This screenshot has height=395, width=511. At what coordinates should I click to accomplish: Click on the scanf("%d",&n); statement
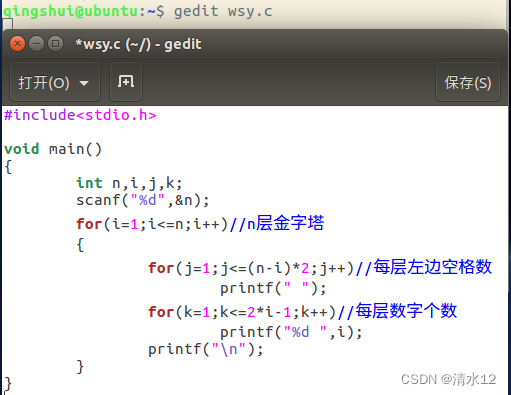(143, 200)
